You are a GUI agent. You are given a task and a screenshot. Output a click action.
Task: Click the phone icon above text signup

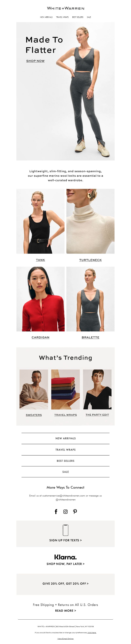pyautogui.click(x=65, y=530)
